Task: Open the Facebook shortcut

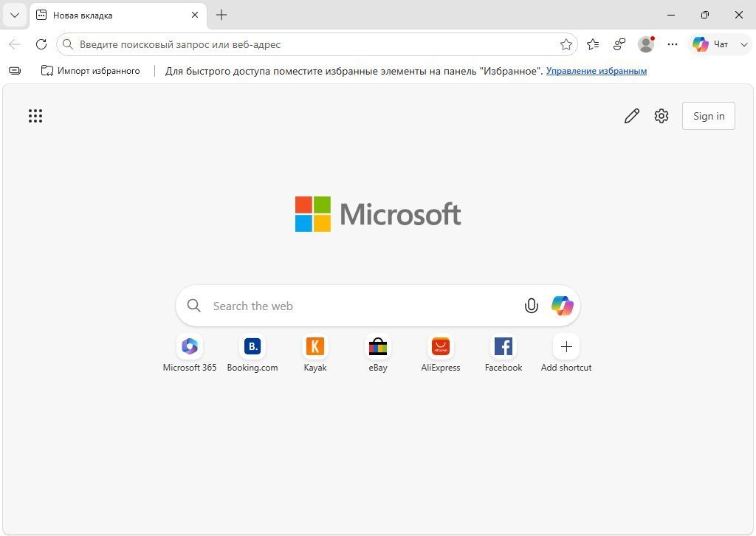Action: point(504,354)
